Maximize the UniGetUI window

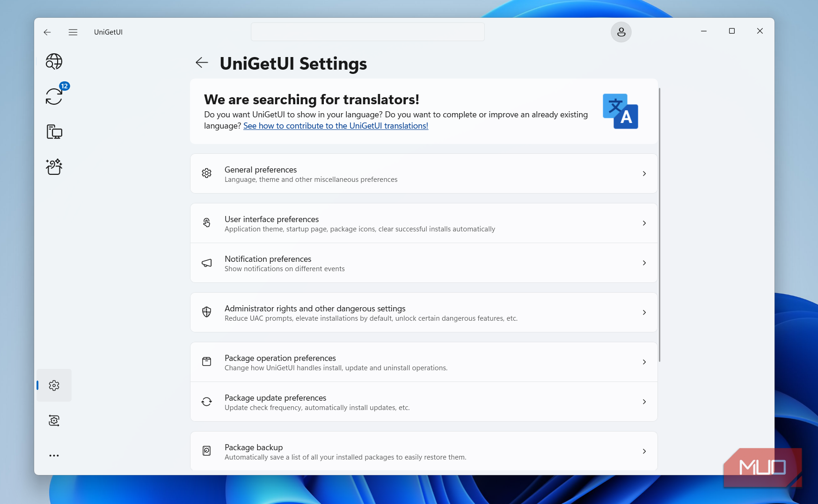point(732,31)
